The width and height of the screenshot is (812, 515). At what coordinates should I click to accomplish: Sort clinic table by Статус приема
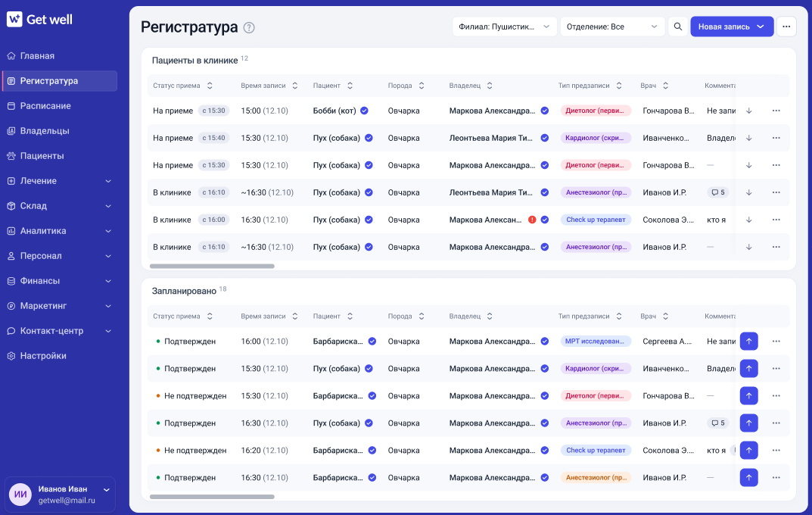210,86
